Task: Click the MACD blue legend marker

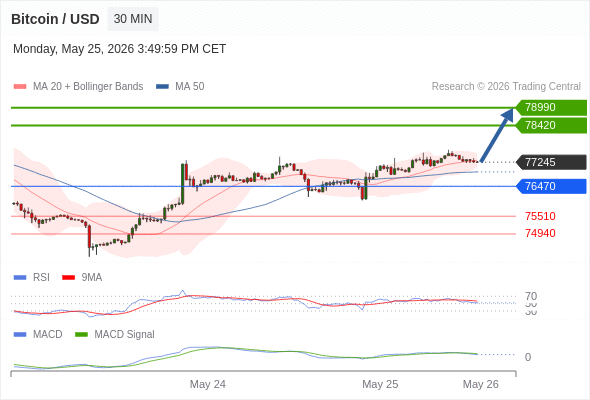Action: coord(20,335)
